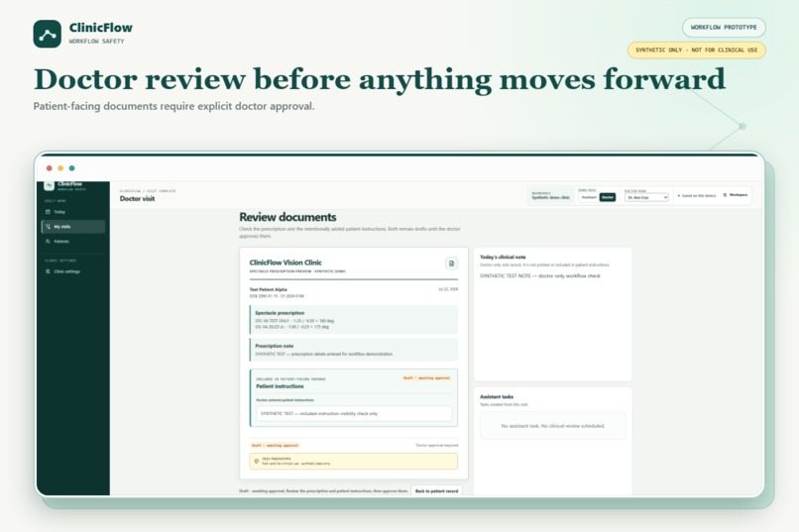Click the Assistant tasks heading
This screenshot has height=532, width=799.
point(497,396)
